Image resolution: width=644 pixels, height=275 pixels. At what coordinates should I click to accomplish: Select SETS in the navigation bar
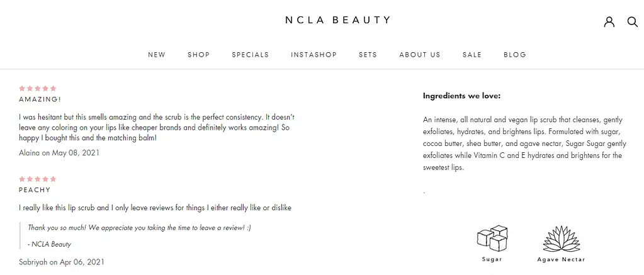point(368,55)
